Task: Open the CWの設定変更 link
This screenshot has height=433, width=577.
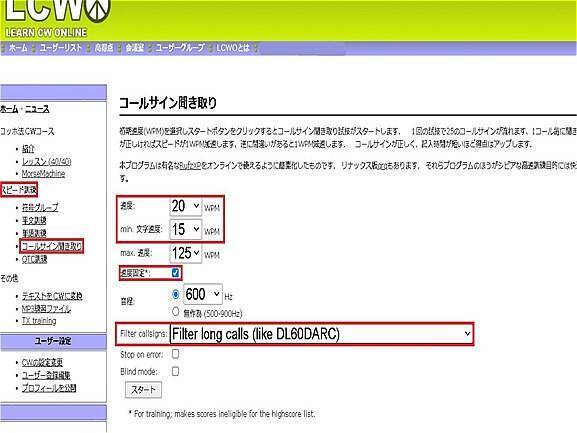Action: tap(42, 362)
